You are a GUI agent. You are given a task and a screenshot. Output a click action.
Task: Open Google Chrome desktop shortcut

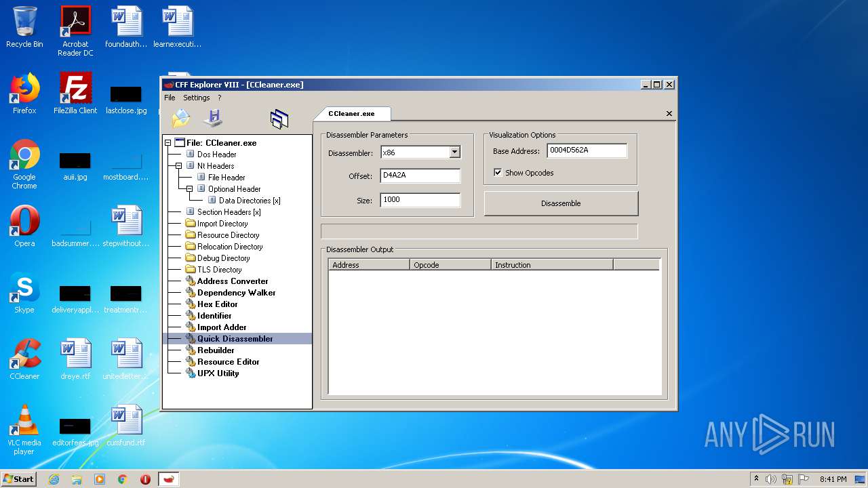click(24, 165)
